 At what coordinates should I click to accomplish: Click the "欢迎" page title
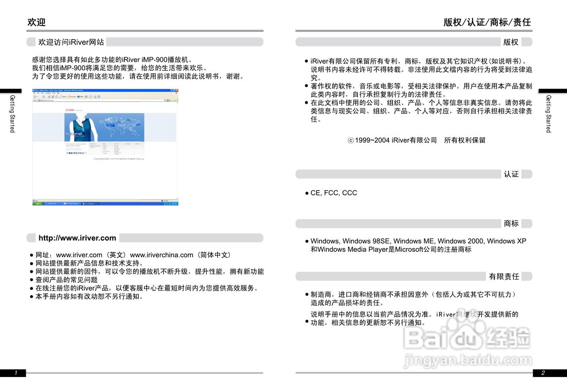pos(36,22)
